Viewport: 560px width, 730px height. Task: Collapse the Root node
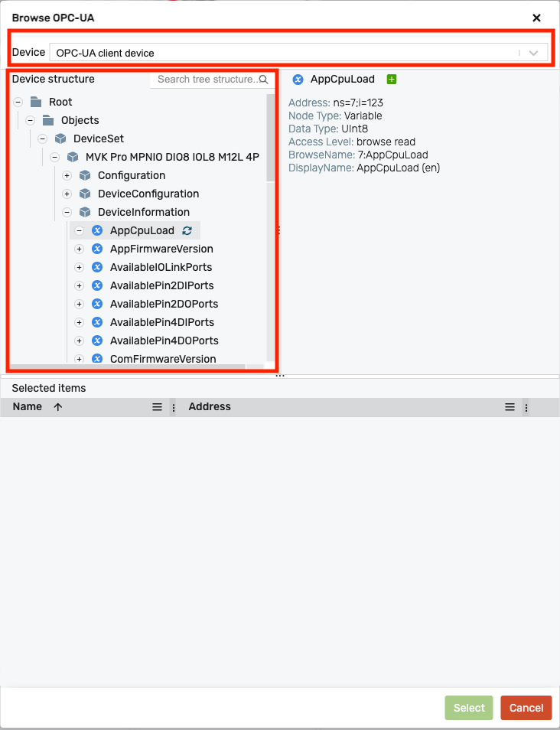[x=18, y=102]
